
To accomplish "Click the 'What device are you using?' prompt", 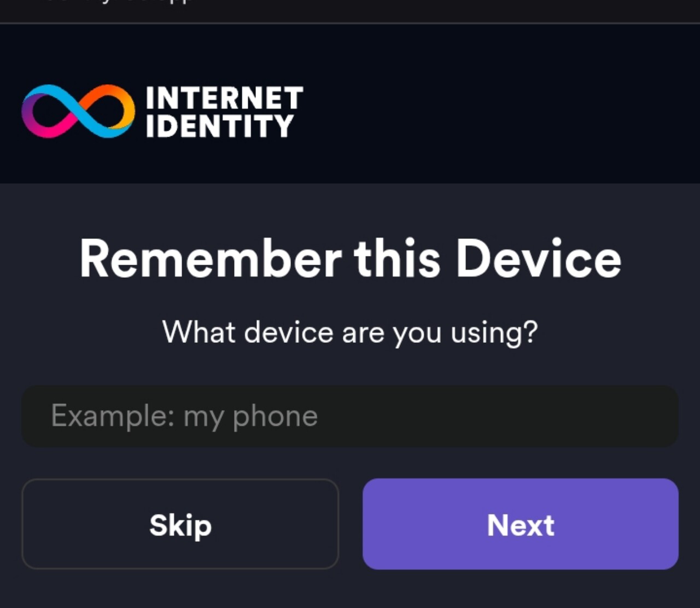I will [350, 332].
